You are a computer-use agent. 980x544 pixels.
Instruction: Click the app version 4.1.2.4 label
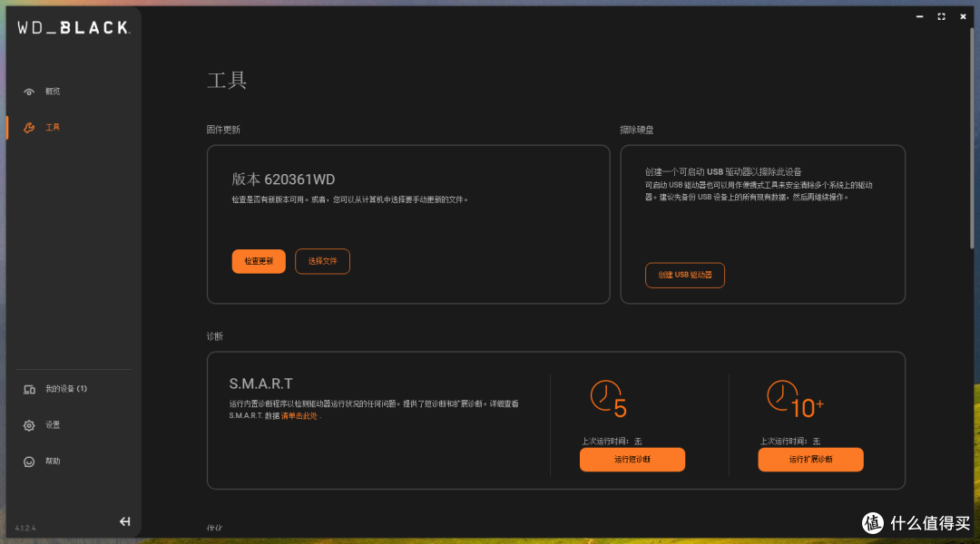point(25,529)
